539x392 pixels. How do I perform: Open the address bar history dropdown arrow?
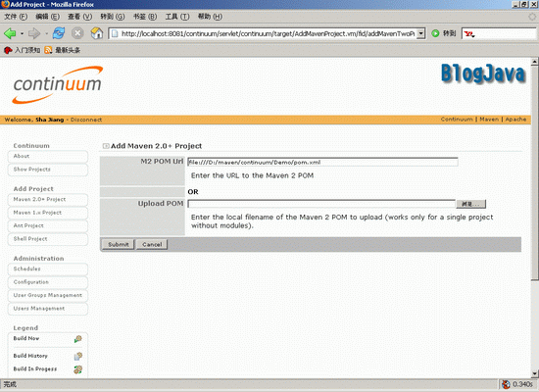point(421,33)
